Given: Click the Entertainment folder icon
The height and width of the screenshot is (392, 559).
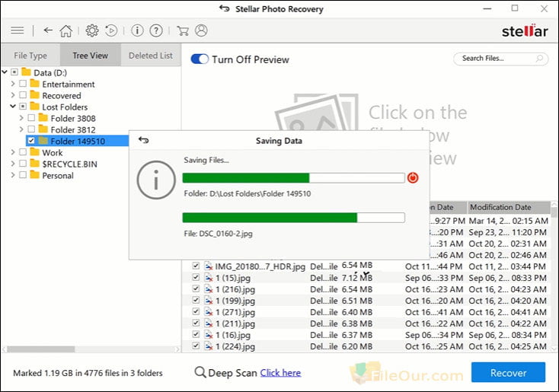Looking at the screenshot, I should click(x=34, y=84).
